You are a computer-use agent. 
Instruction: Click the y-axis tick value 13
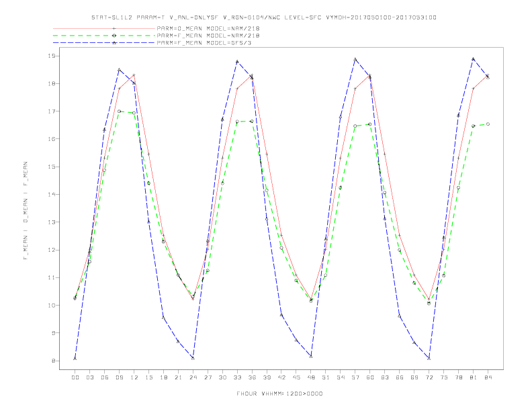pyautogui.click(x=52, y=222)
